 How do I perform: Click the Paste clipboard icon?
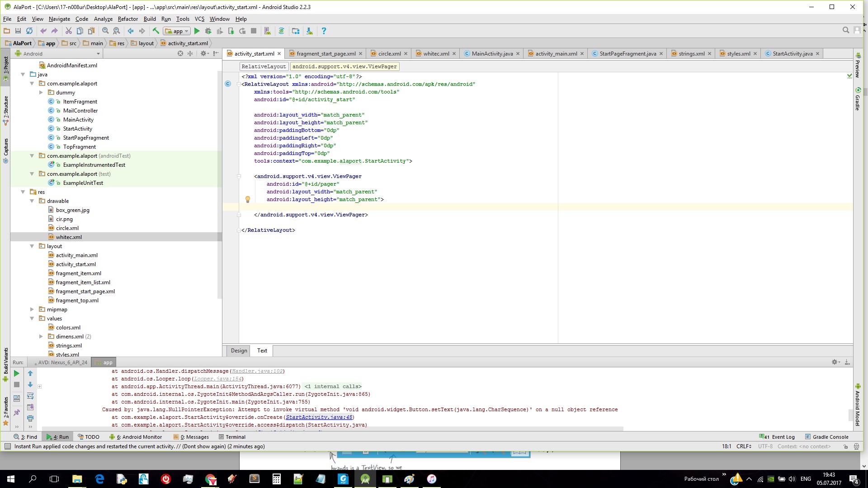[91, 31]
